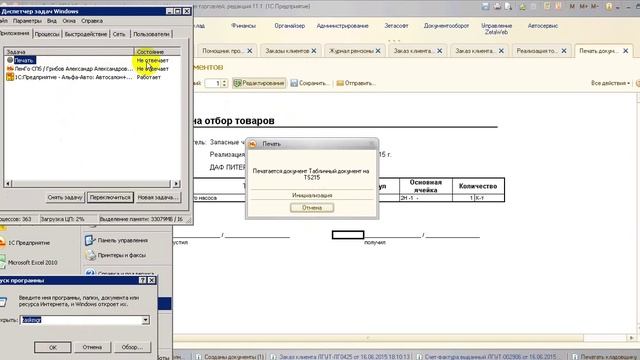Open the Финансы section
Viewport: 640px width, 360px height.
tap(243, 26)
